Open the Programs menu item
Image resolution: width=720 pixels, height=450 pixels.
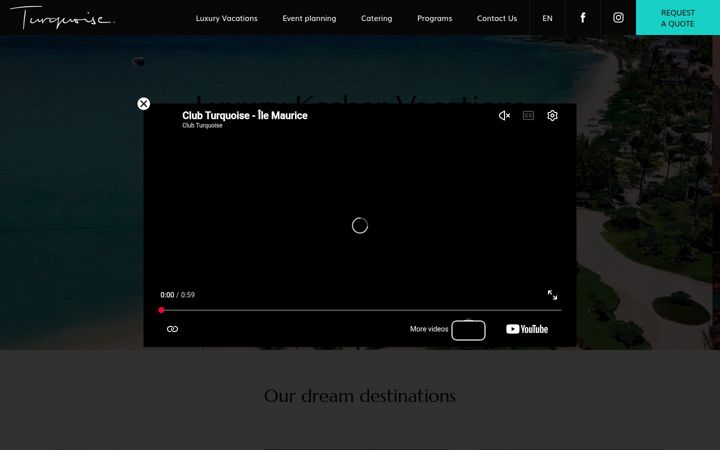pos(434,18)
